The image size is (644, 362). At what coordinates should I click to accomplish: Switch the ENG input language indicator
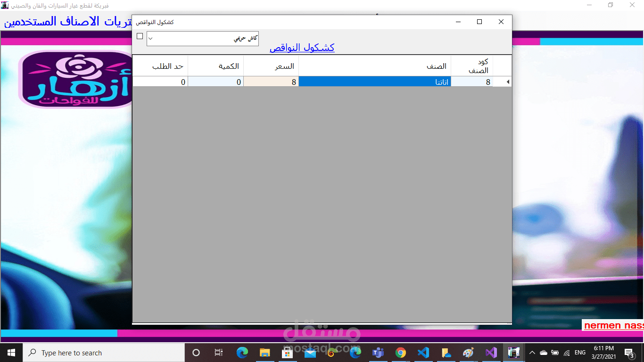click(580, 353)
